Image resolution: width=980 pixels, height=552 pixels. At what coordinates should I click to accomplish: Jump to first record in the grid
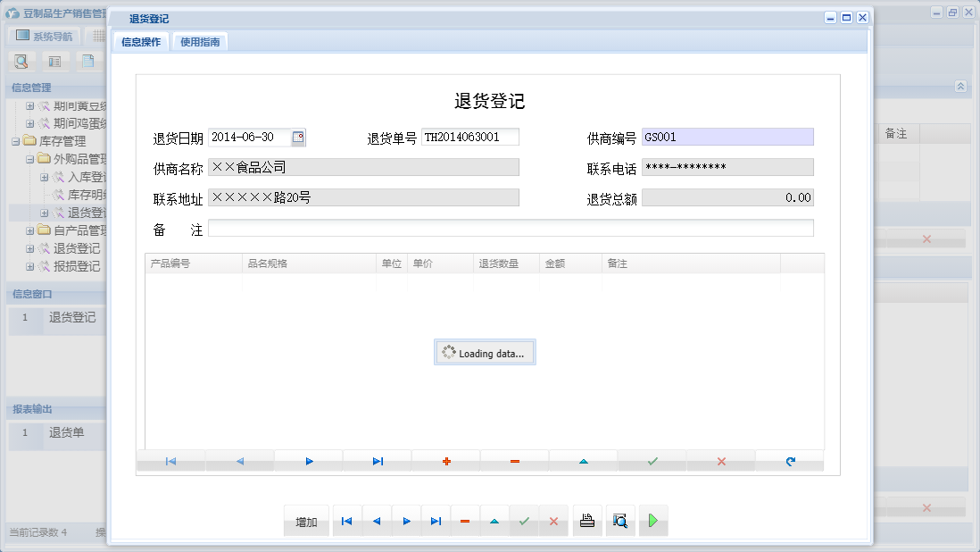click(x=170, y=460)
